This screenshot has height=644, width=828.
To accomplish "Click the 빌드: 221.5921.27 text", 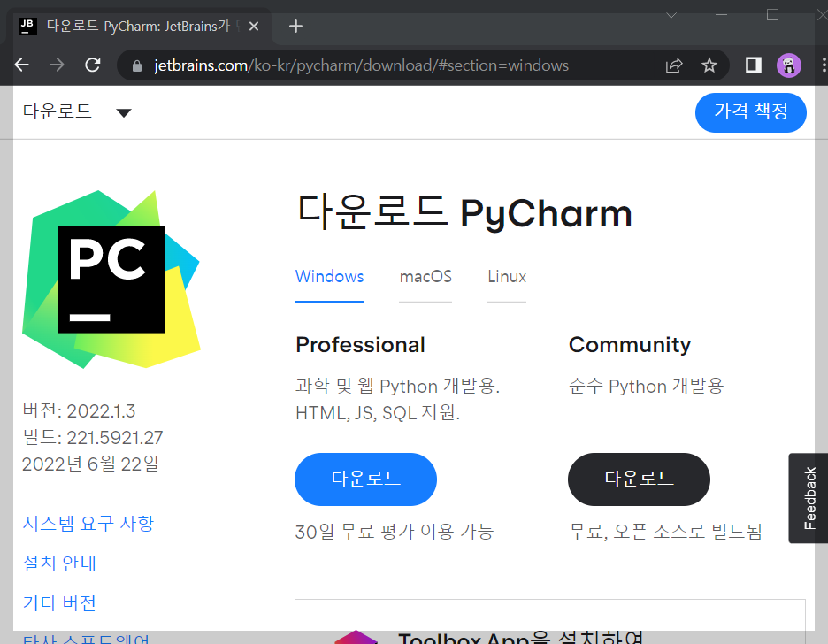I will 92,438.
